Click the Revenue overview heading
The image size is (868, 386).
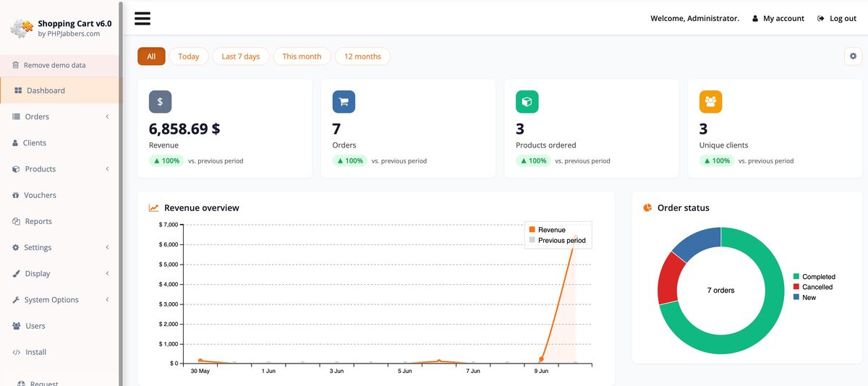(x=202, y=208)
